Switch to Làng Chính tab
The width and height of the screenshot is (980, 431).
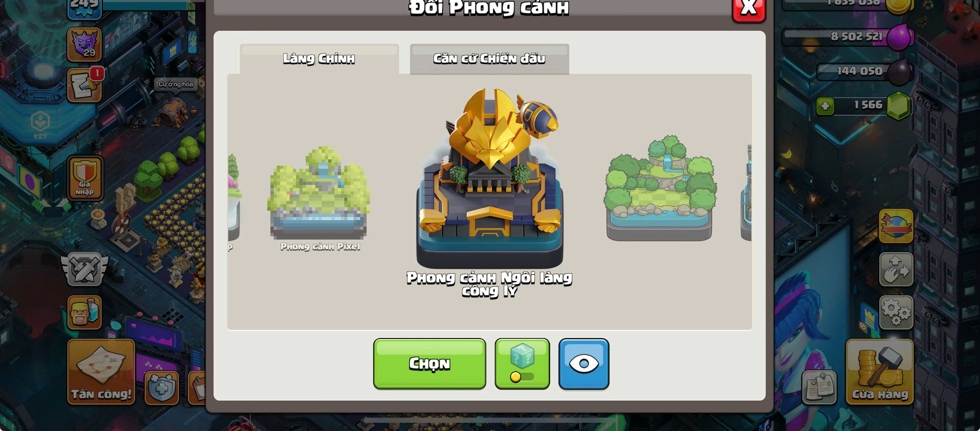pos(319,58)
